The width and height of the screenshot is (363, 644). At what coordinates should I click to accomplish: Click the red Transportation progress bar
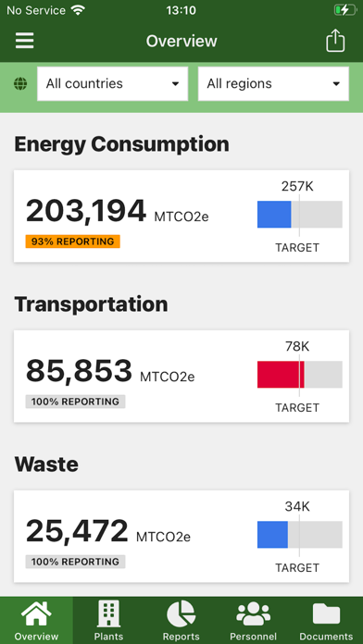pyautogui.click(x=281, y=375)
